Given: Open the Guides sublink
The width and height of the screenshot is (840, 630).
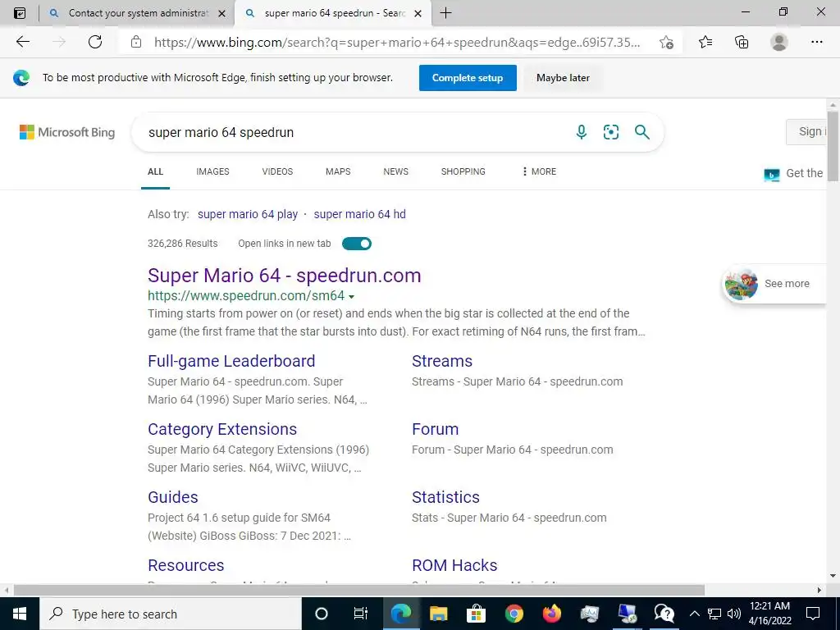Looking at the screenshot, I should coord(173,497).
